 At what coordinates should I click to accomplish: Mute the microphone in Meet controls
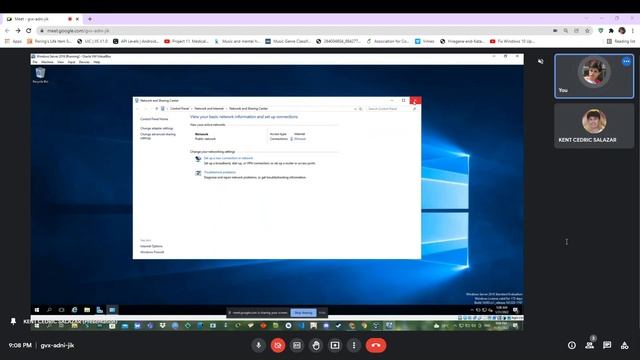258,345
